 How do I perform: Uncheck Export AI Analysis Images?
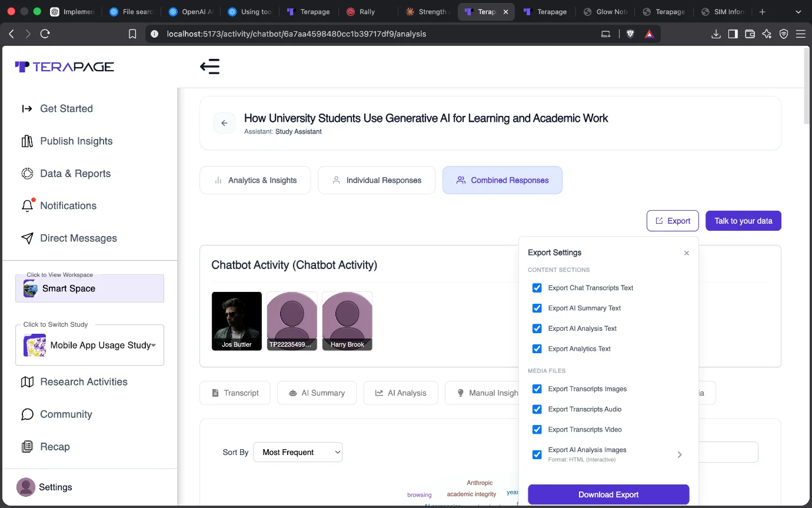pyautogui.click(x=537, y=454)
